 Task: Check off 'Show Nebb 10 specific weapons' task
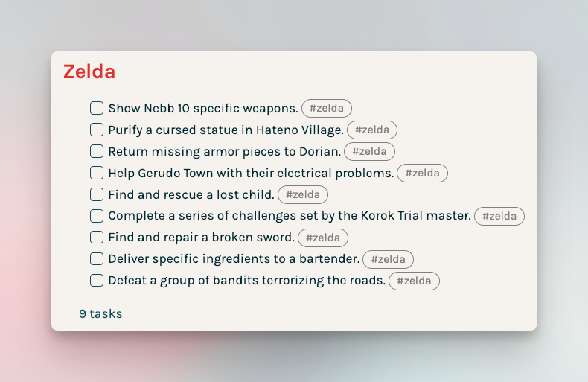97,108
